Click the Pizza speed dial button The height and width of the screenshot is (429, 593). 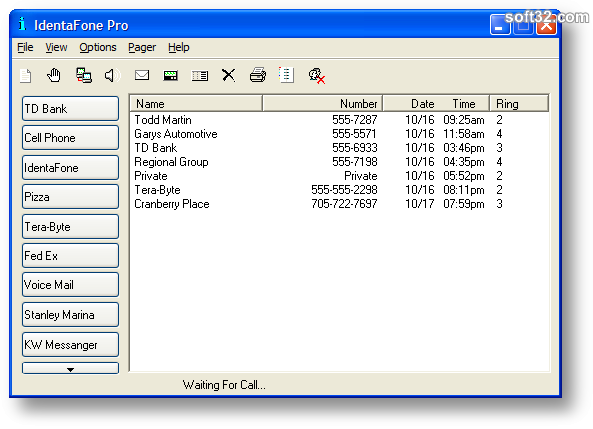[x=70, y=197]
